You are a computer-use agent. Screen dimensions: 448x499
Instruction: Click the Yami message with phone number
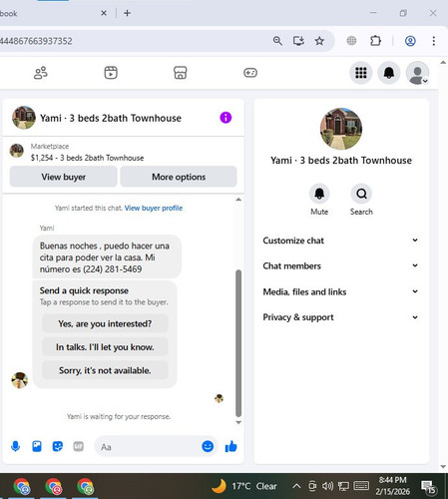click(x=107, y=257)
